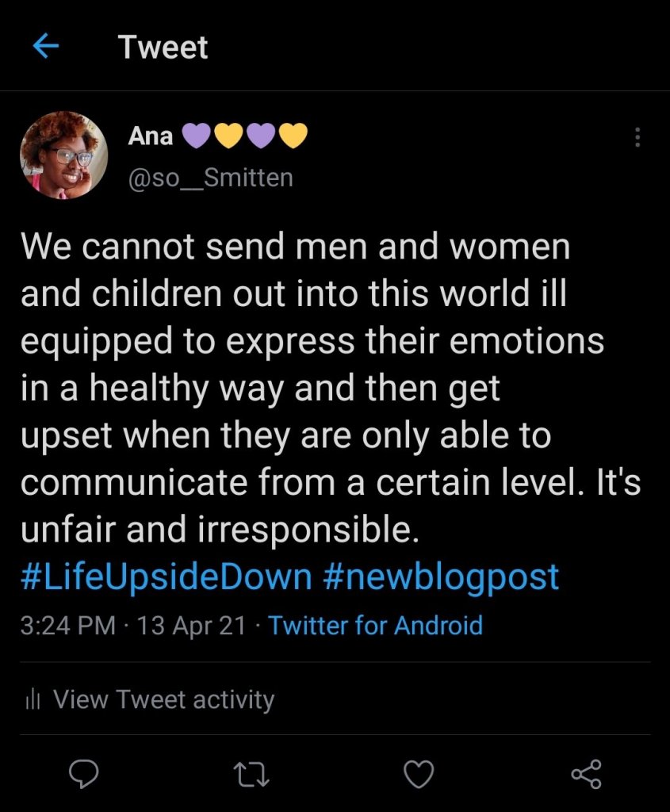Open the three-dot more options menu
Image resolution: width=670 pixels, height=812 pixels.
click(637, 138)
